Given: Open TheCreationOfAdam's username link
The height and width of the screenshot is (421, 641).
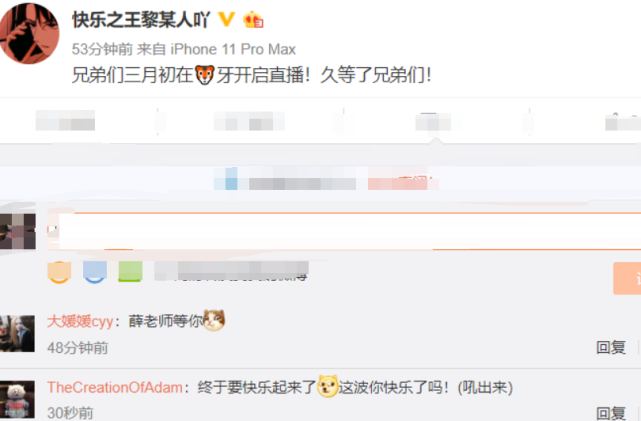Looking at the screenshot, I should pos(115,387).
